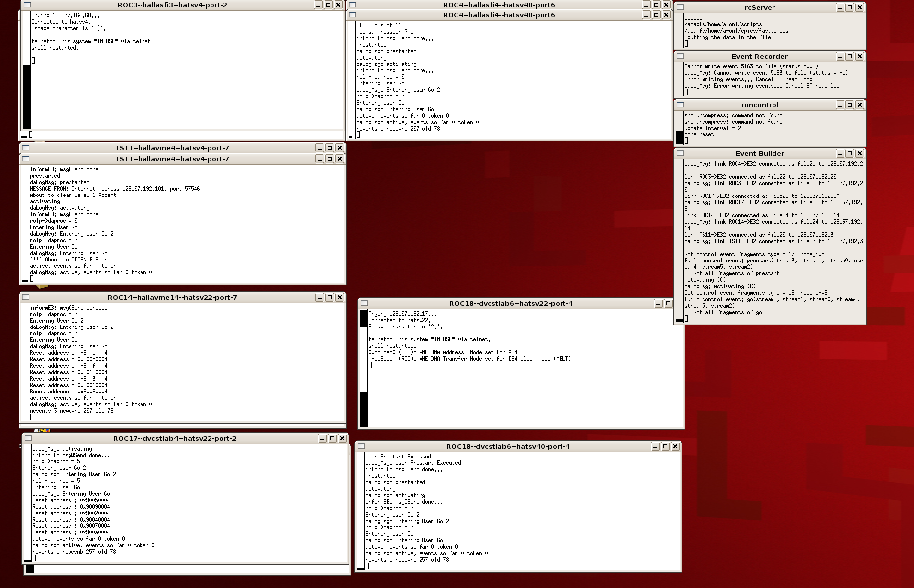The image size is (914, 588).
Task: Close the Event Recorder window
Action: click(x=860, y=56)
